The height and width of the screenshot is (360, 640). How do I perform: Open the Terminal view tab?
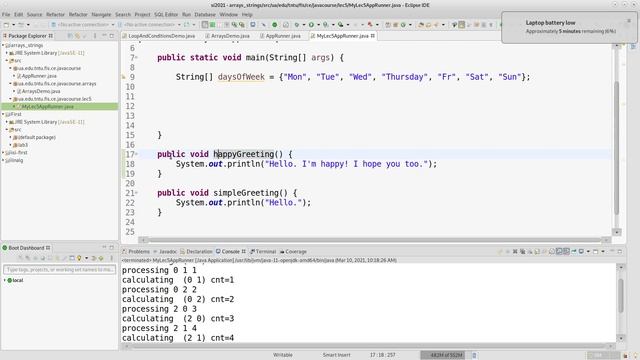[263, 251]
